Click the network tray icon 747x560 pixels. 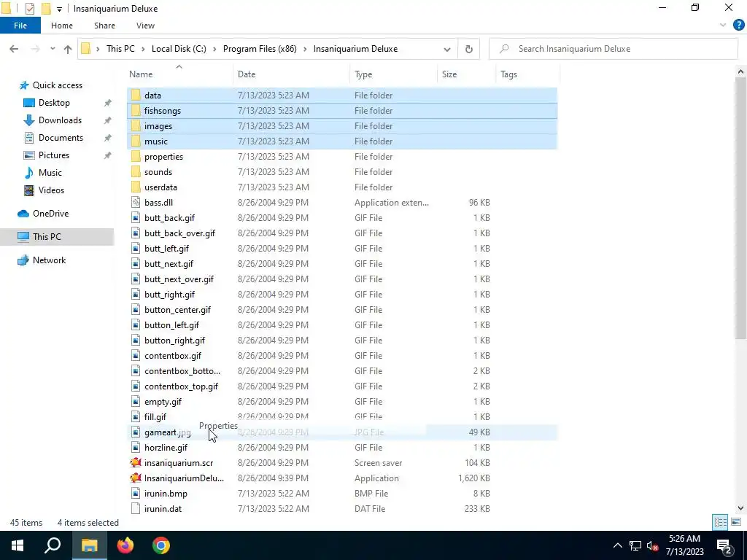[x=635, y=545]
